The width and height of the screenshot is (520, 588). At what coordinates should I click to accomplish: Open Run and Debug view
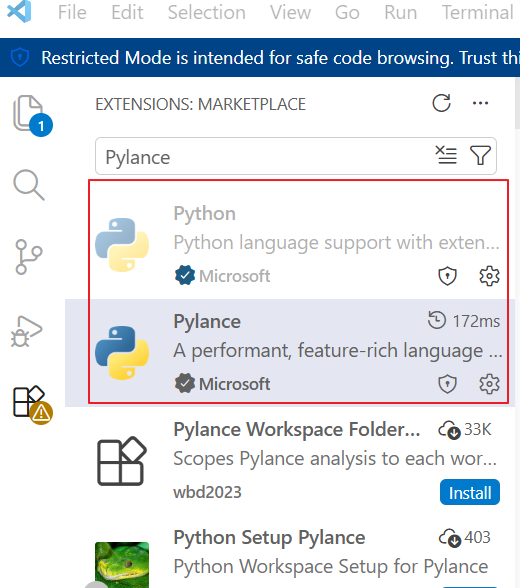tap(27, 331)
